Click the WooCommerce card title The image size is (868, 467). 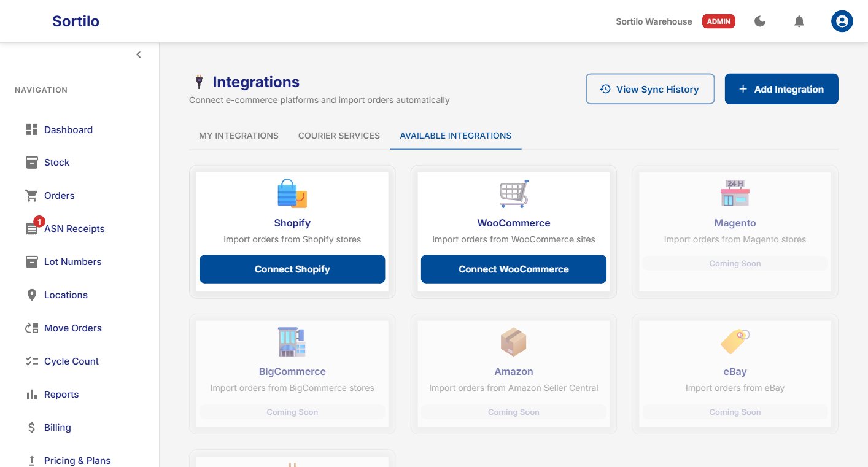click(514, 223)
